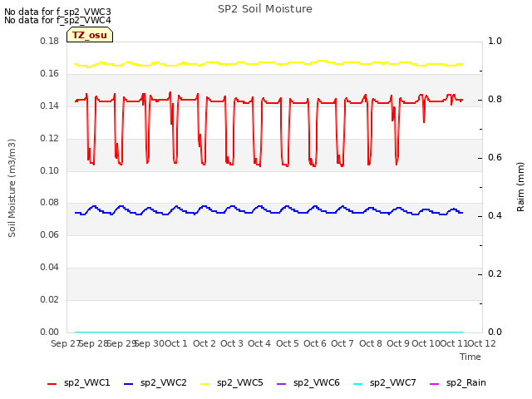This screenshot has height=399, width=532.
Task: Click the Raim (mm) right axis label
Action: (x=520, y=187)
